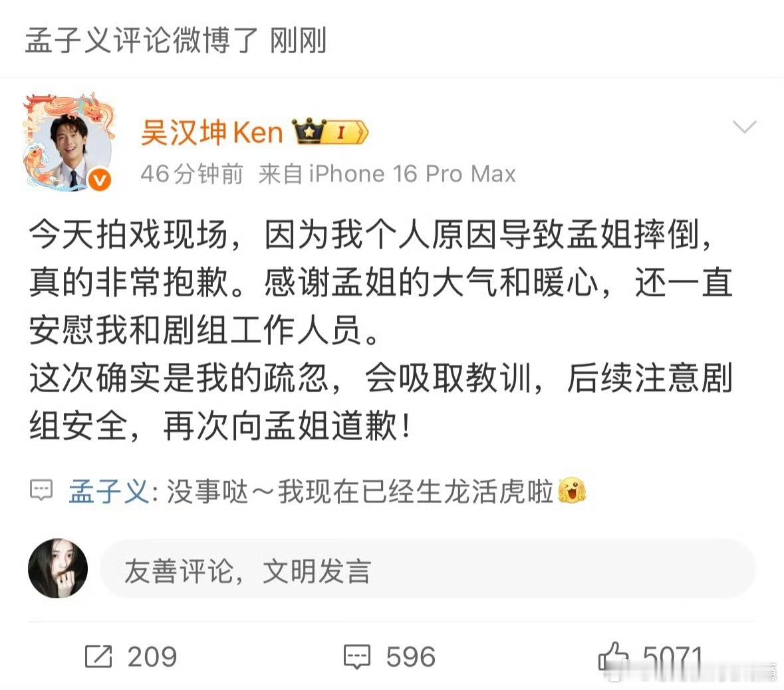
Task: Click the gold level I badge
Action: pos(345,132)
